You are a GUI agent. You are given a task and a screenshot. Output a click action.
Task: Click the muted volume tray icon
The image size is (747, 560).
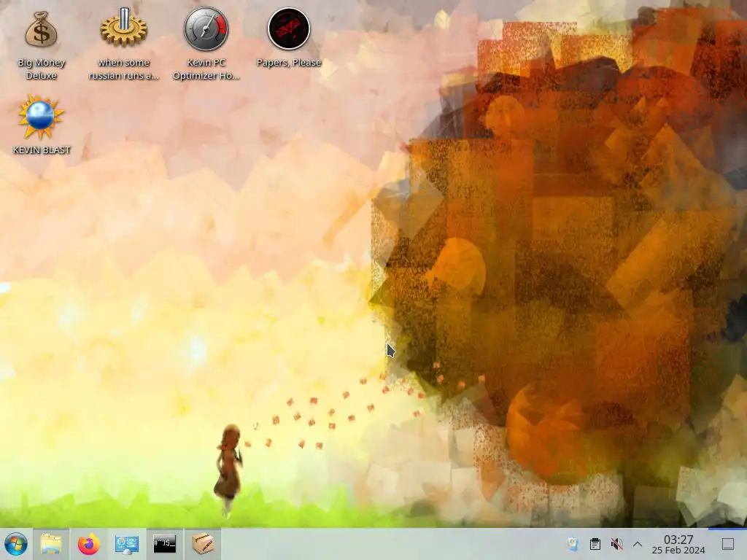(616, 544)
